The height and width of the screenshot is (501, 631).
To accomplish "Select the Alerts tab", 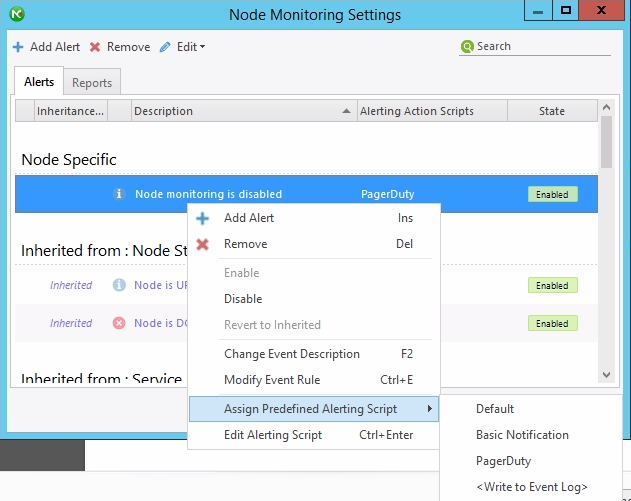I will 39,82.
